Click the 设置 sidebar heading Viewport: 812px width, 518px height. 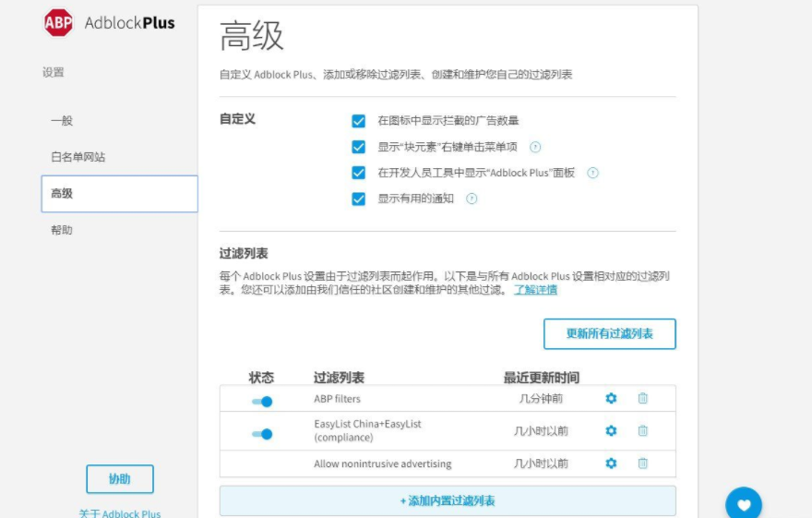pyautogui.click(x=53, y=73)
